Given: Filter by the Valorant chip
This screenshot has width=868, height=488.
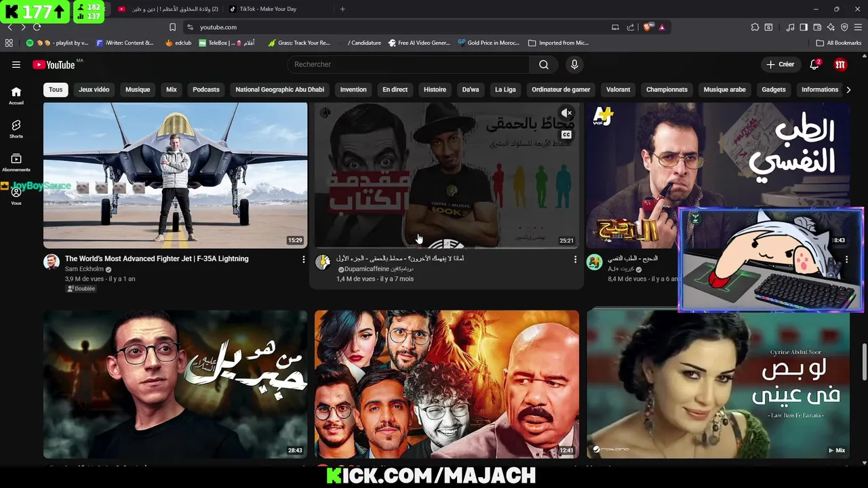Looking at the screenshot, I should (618, 89).
